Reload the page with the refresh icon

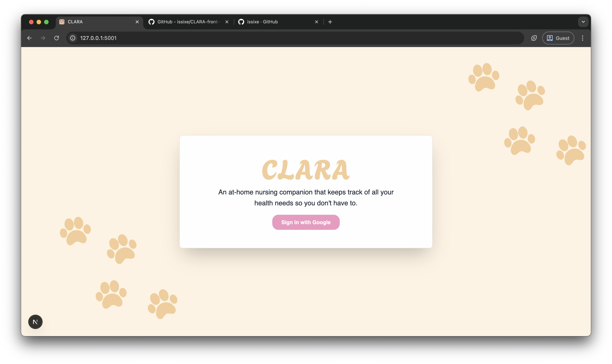57,38
